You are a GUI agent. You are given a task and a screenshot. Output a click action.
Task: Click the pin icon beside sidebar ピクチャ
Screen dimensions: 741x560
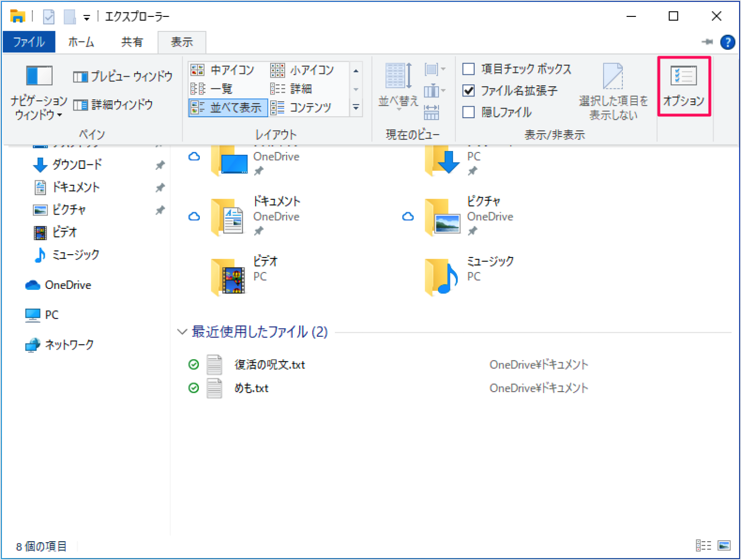[160, 210]
